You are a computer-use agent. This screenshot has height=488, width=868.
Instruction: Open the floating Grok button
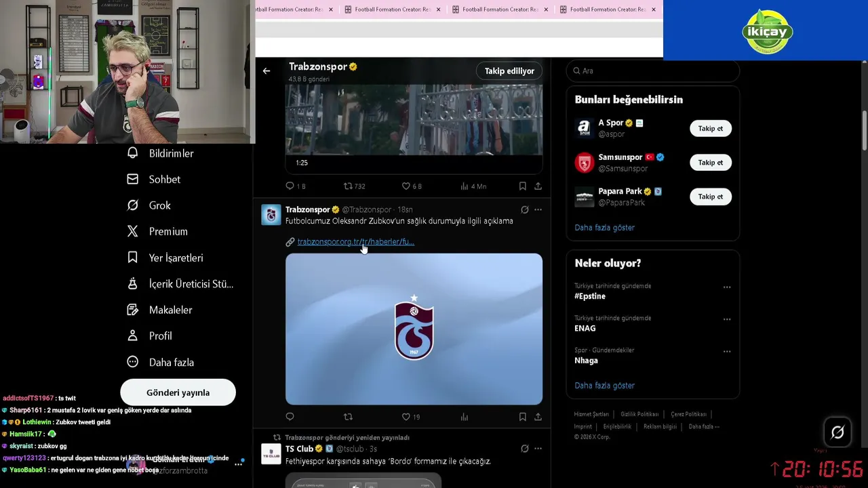click(x=837, y=432)
